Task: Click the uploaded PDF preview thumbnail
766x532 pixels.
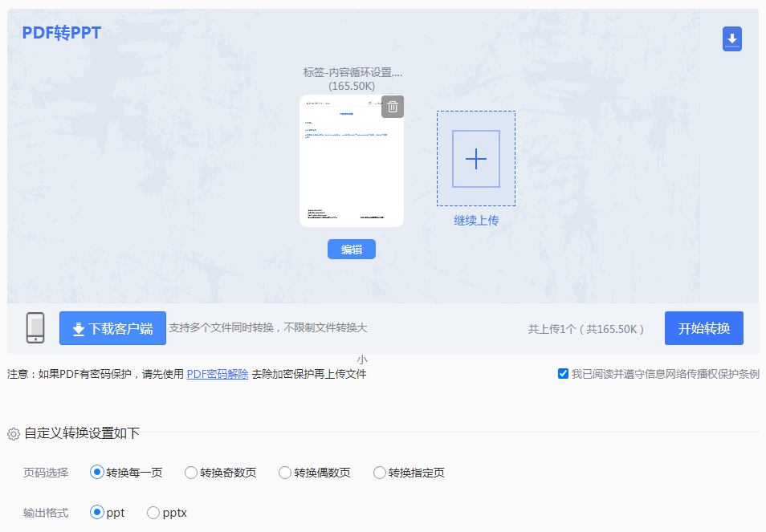Action: 351,160
